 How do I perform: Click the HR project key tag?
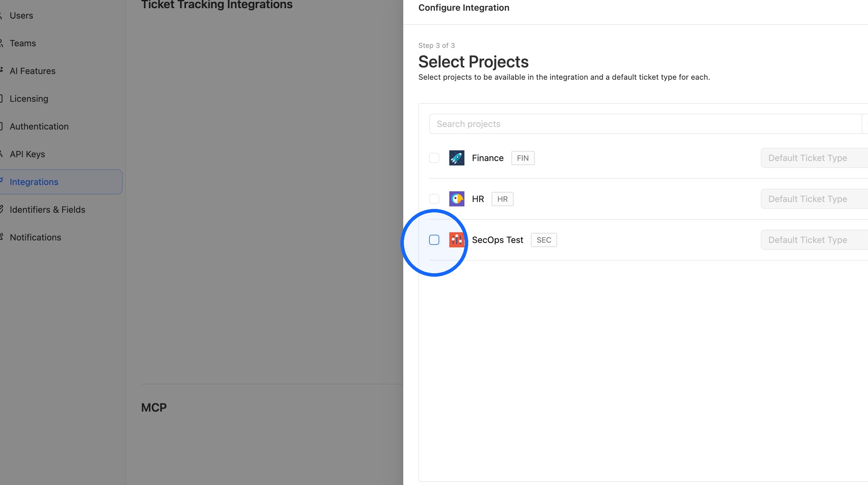click(x=502, y=199)
